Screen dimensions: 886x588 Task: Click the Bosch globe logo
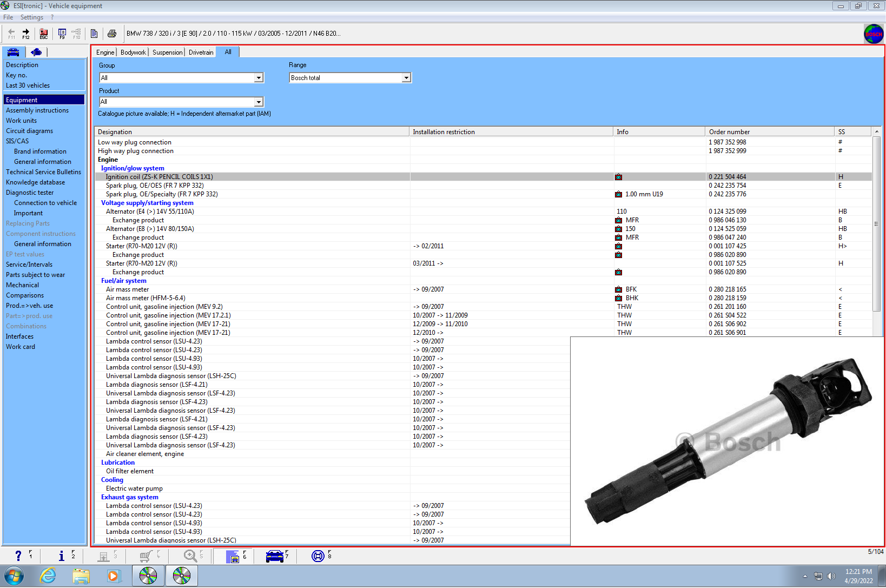coord(874,34)
